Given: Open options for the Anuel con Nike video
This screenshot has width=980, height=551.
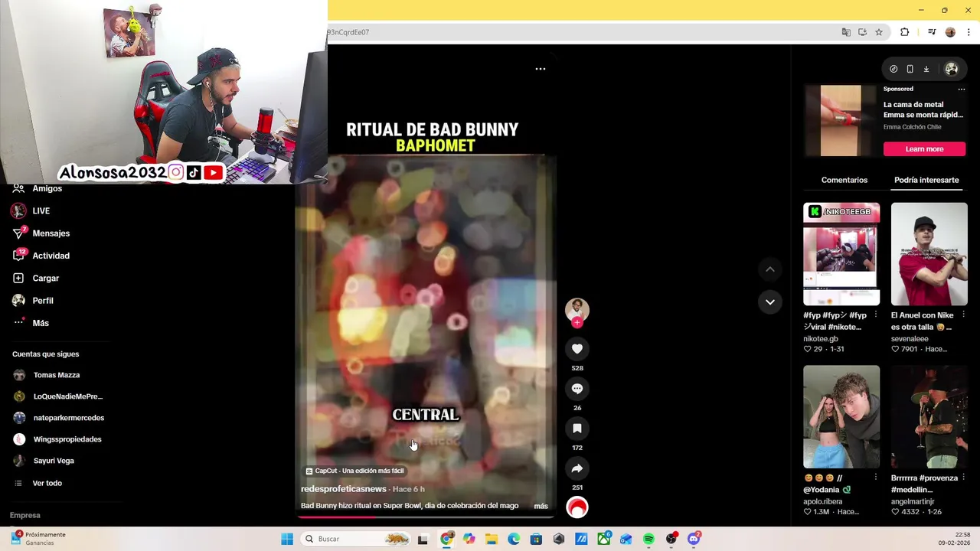Looking at the screenshot, I should (963, 315).
